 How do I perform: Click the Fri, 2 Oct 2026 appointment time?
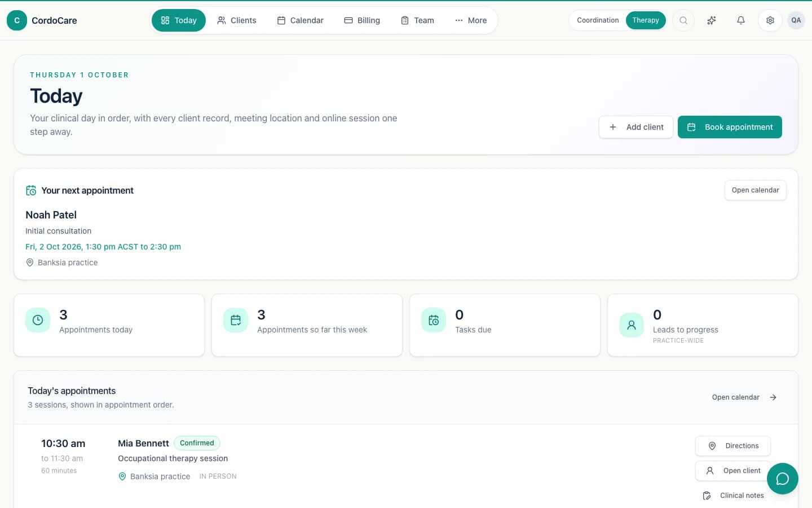103,247
